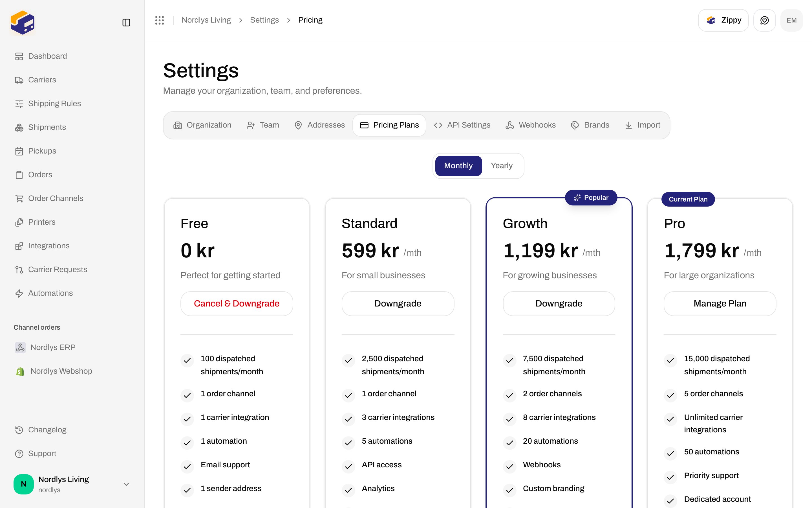Click the Order Channels cart icon
The height and width of the screenshot is (508, 812).
click(19, 199)
